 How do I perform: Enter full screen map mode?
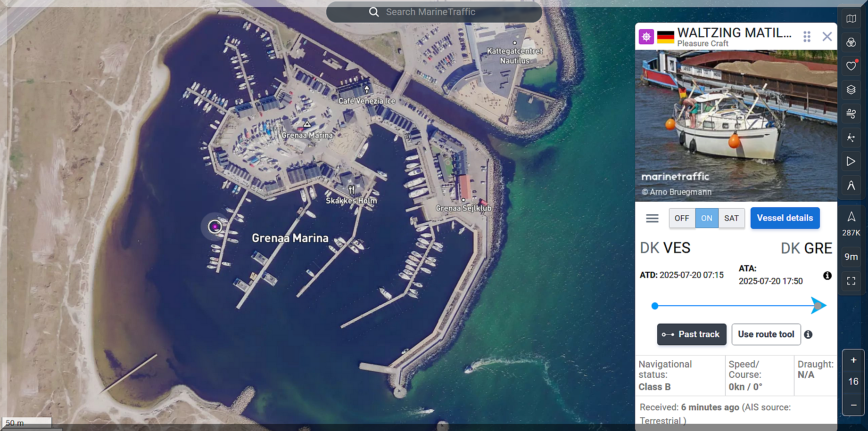pyautogui.click(x=851, y=281)
